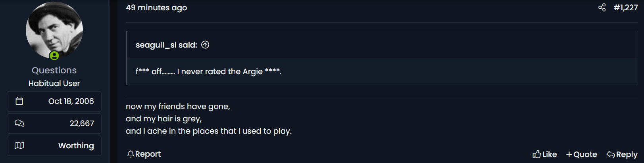Click the location map icon
This screenshot has width=644, height=163.
[19, 146]
